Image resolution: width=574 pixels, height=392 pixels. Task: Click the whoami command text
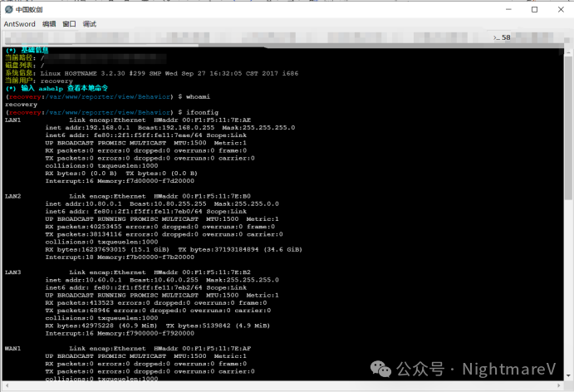(x=198, y=96)
